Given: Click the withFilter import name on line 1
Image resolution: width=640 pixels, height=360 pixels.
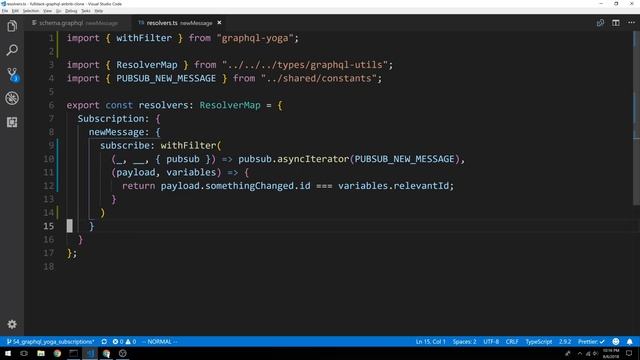Looking at the screenshot, I should [144, 38].
